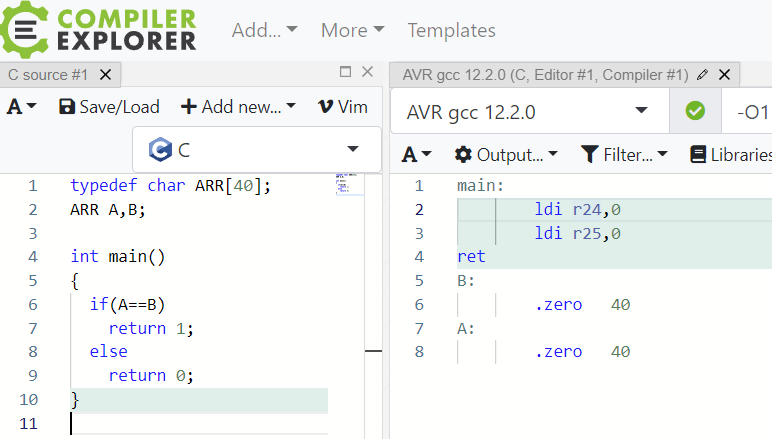Maximize the source editor pane

(345, 72)
